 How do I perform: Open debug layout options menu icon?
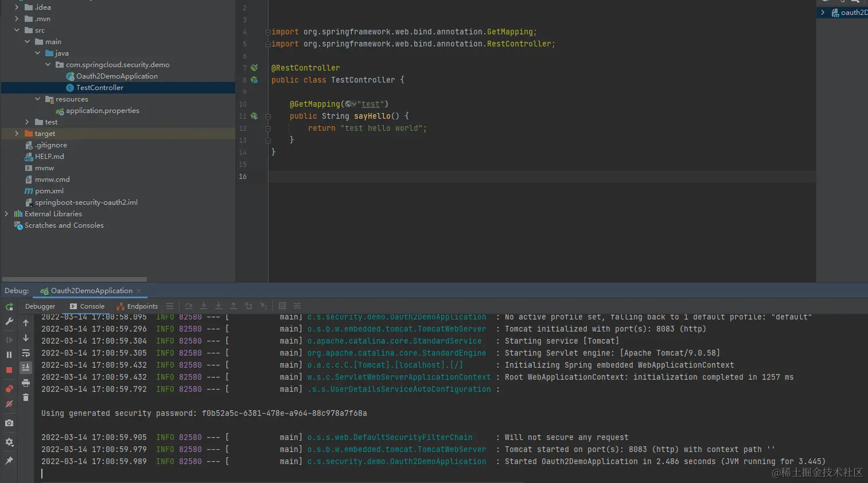[170, 306]
